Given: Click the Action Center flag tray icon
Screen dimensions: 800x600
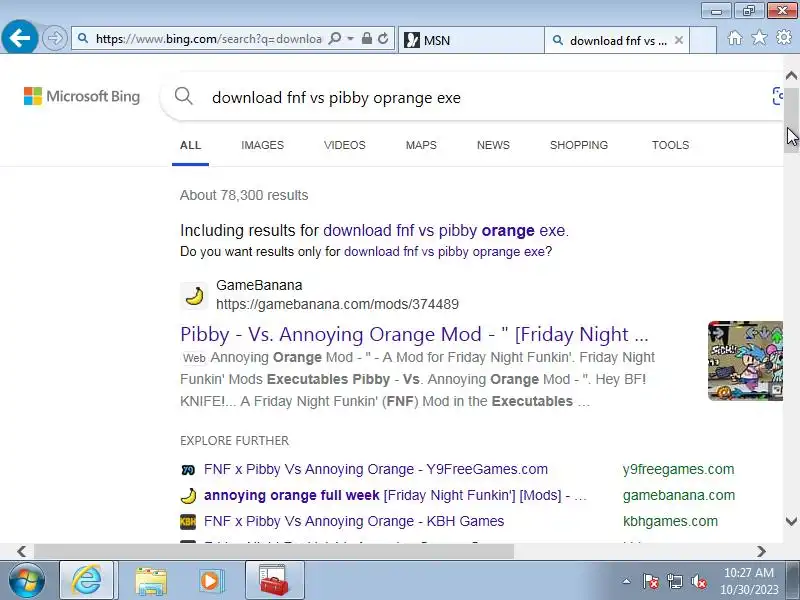Looking at the screenshot, I should [651, 581].
